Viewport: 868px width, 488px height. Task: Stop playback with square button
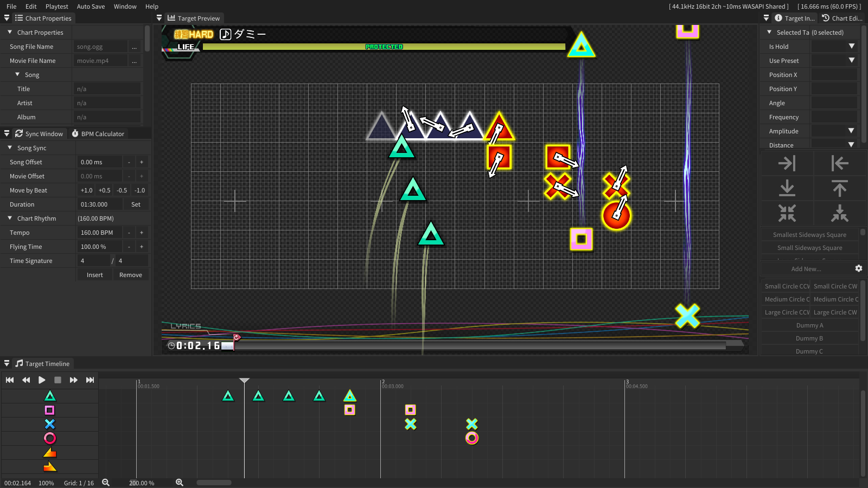pyautogui.click(x=58, y=380)
